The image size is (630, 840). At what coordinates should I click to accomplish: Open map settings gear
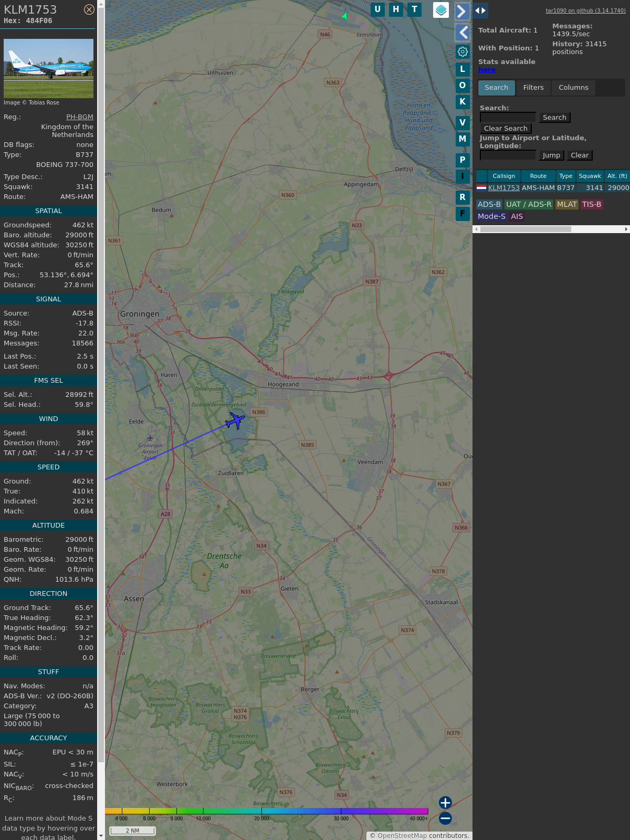[463, 51]
